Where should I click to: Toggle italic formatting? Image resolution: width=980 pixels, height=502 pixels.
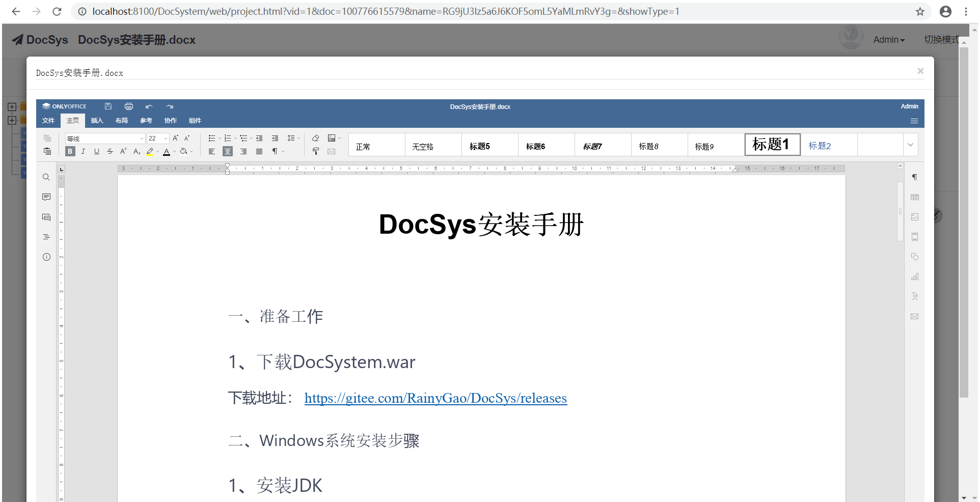(x=83, y=151)
